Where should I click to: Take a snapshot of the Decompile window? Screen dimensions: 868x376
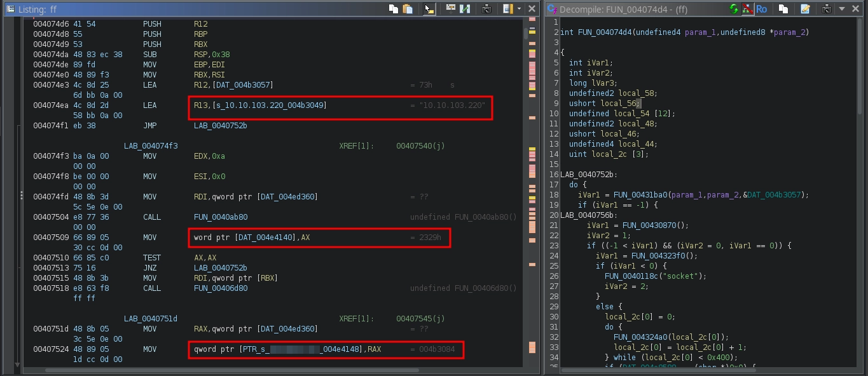click(827, 9)
